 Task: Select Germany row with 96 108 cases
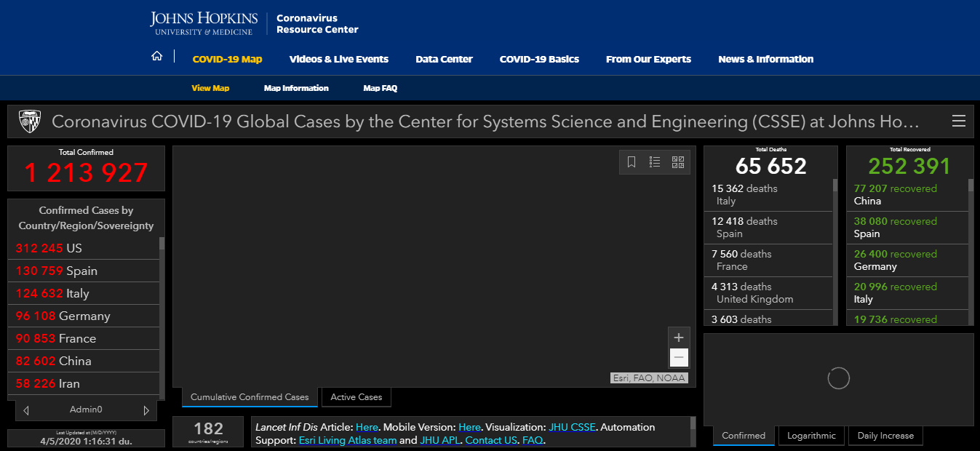(x=84, y=316)
